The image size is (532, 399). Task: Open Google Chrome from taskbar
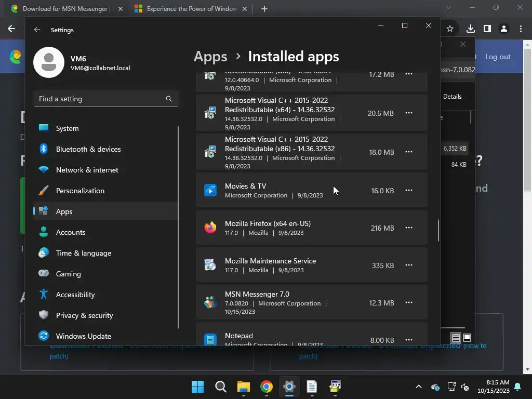267,387
